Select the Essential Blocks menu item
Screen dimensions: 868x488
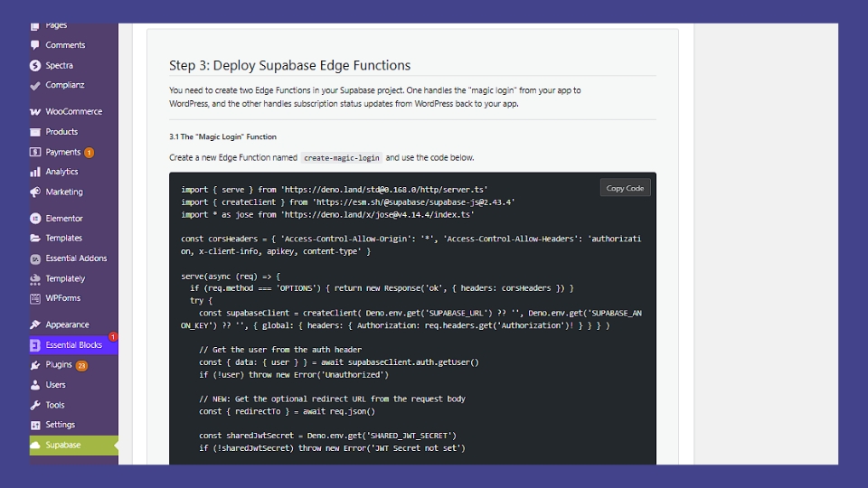point(73,345)
